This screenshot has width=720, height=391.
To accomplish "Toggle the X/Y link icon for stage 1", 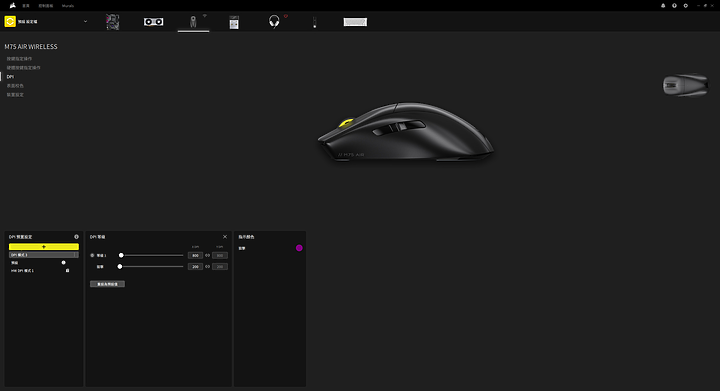I will tap(208, 255).
